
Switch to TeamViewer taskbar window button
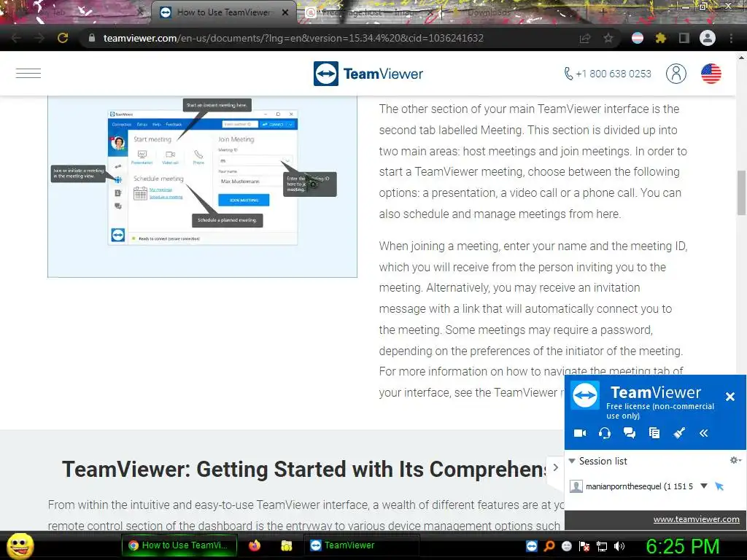[362, 545]
